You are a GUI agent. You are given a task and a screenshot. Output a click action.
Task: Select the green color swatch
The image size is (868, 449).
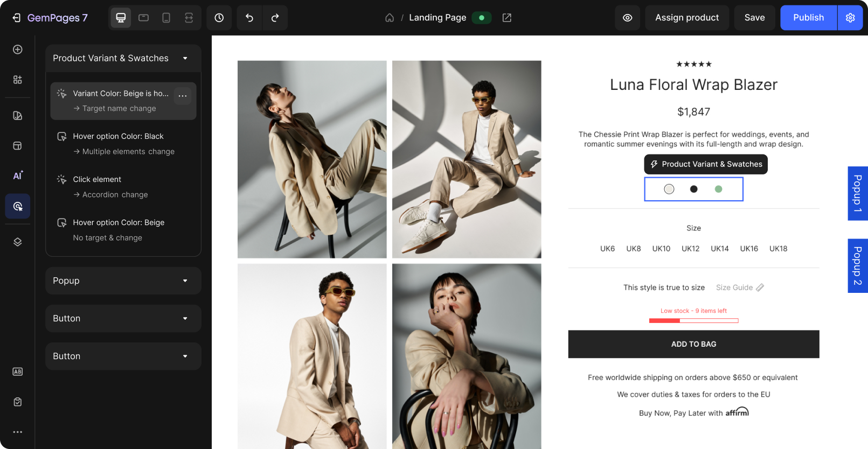coord(718,189)
